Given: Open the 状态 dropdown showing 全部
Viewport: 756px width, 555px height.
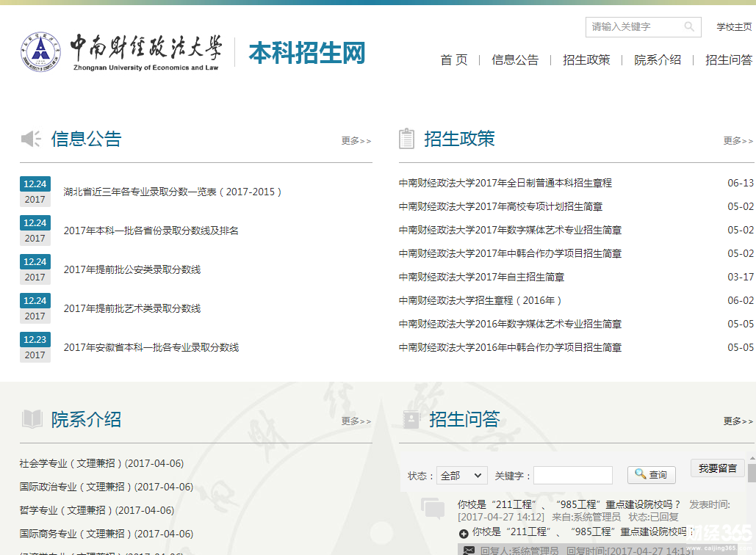Looking at the screenshot, I should point(462,476).
